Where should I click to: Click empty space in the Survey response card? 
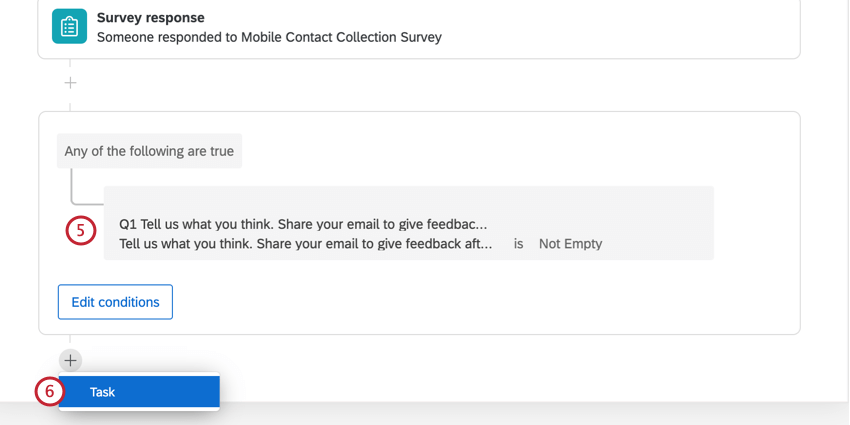pyautogui.click(x=623, y=27)
